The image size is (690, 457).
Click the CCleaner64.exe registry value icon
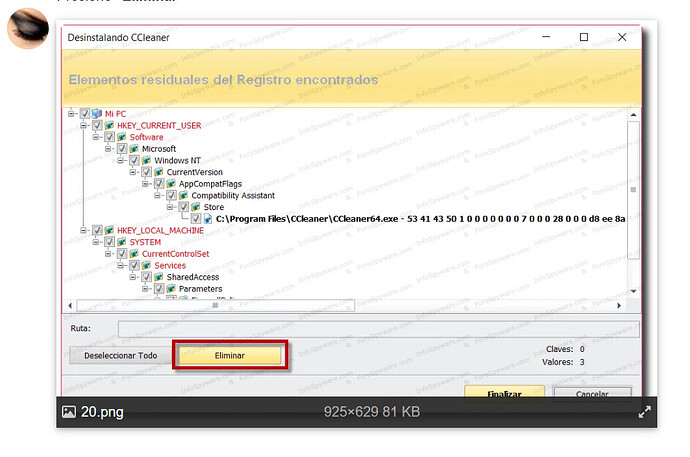tap(208, 219)
